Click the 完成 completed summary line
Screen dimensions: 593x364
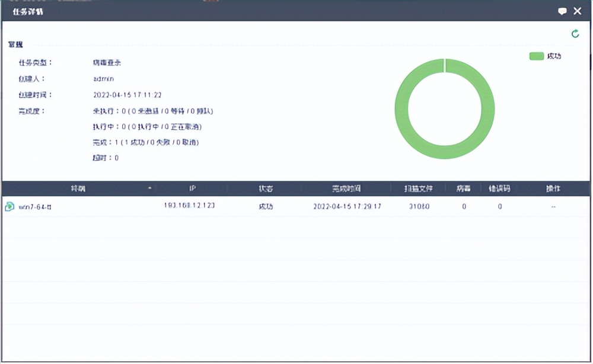point(146,142)
